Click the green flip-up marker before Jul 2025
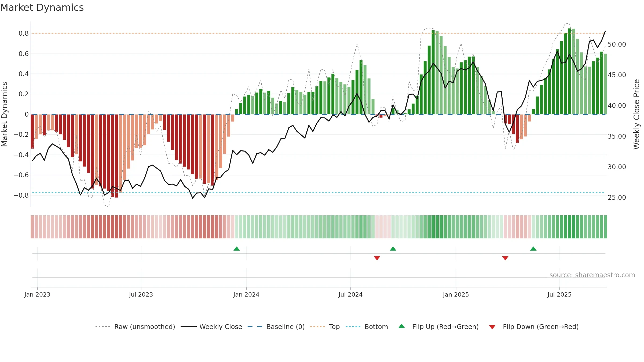 tap(533, 249)
